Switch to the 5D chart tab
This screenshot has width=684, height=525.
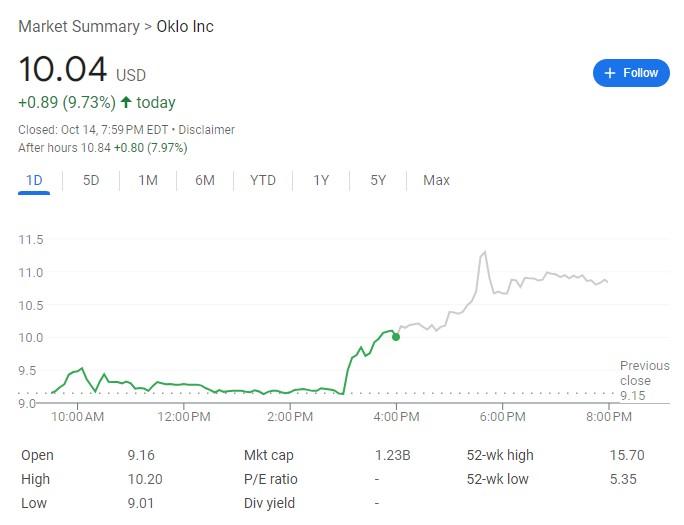(x=91, y=180)
